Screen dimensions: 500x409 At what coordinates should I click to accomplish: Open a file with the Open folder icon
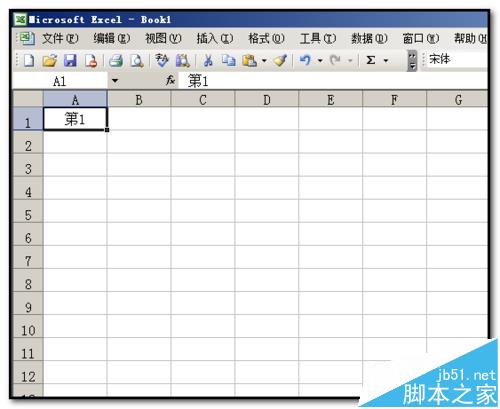[50, 61]
